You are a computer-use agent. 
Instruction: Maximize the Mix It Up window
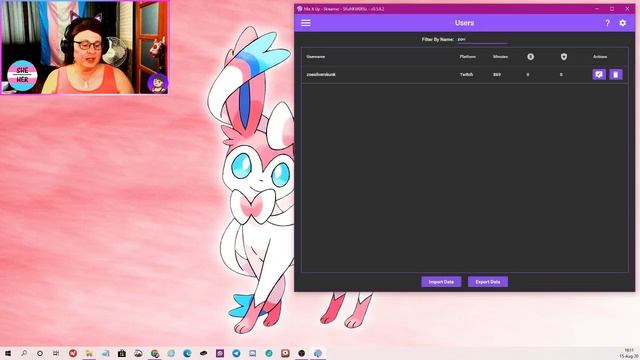(612, 9)
